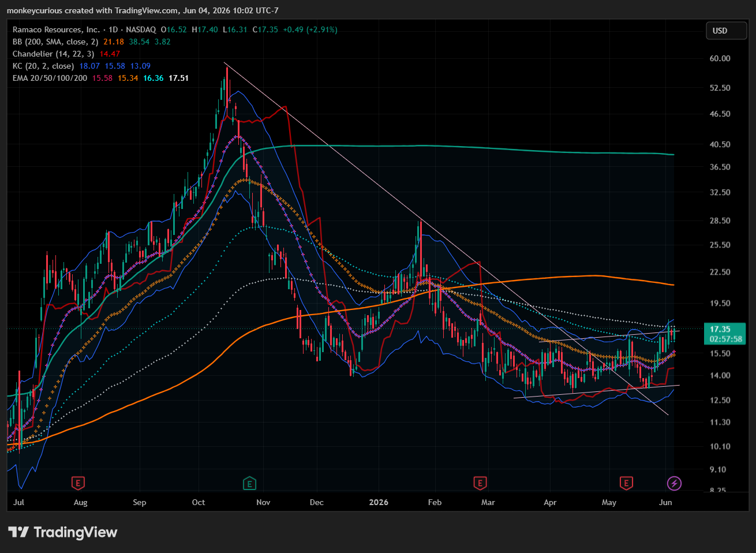Click the Chandelier value 14.47
Image resolution: width=756 pixels, height=553 pixels.
pyautogui.click(x=110, y=54)
